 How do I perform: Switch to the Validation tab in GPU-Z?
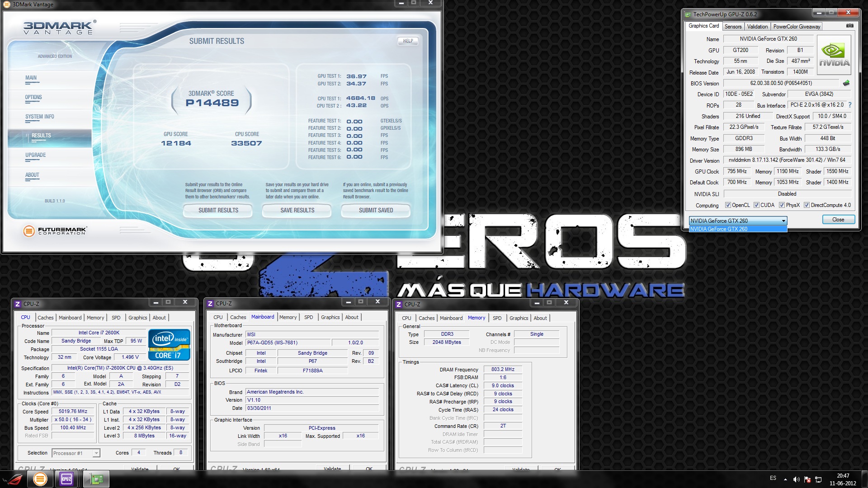(757, 27)
